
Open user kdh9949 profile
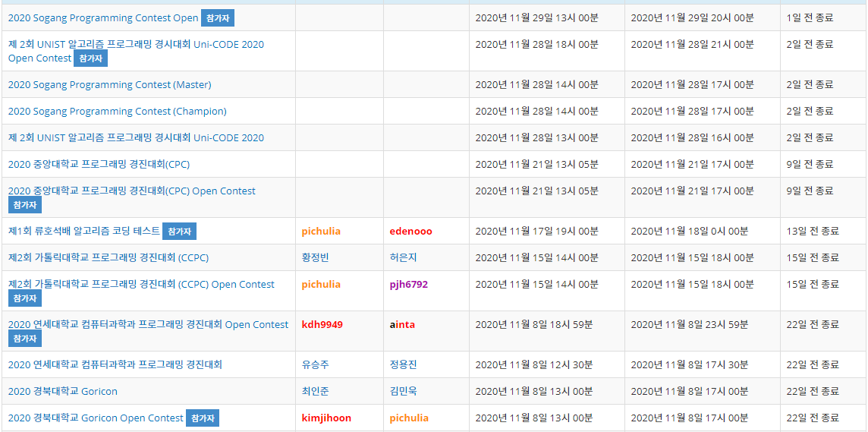(322, 324)
